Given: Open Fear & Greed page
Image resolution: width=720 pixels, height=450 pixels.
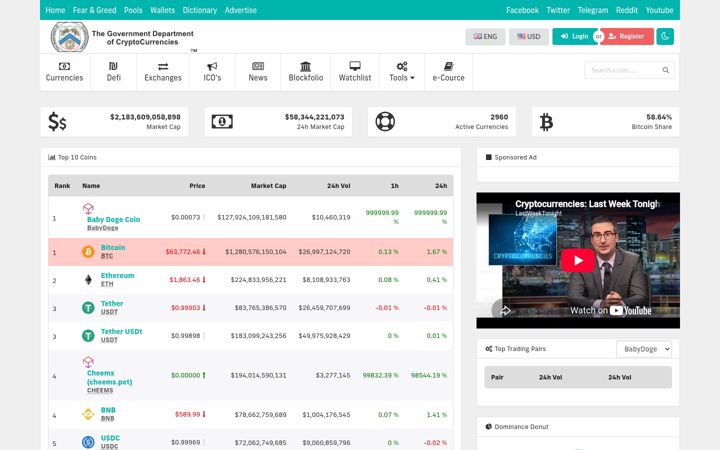Looking at the screenshot, I should coord(95,10).
